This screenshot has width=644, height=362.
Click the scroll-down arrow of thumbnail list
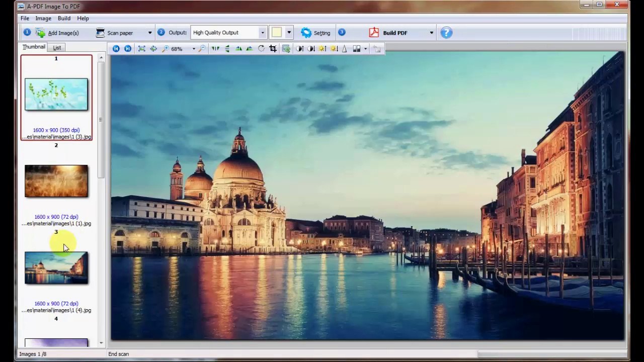(x=101, y=343)
